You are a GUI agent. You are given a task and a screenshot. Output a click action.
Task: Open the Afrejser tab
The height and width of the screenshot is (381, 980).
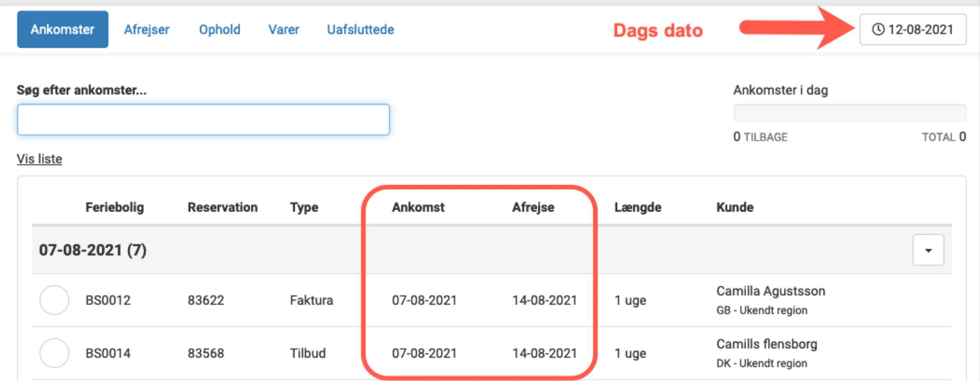[146, 29]
